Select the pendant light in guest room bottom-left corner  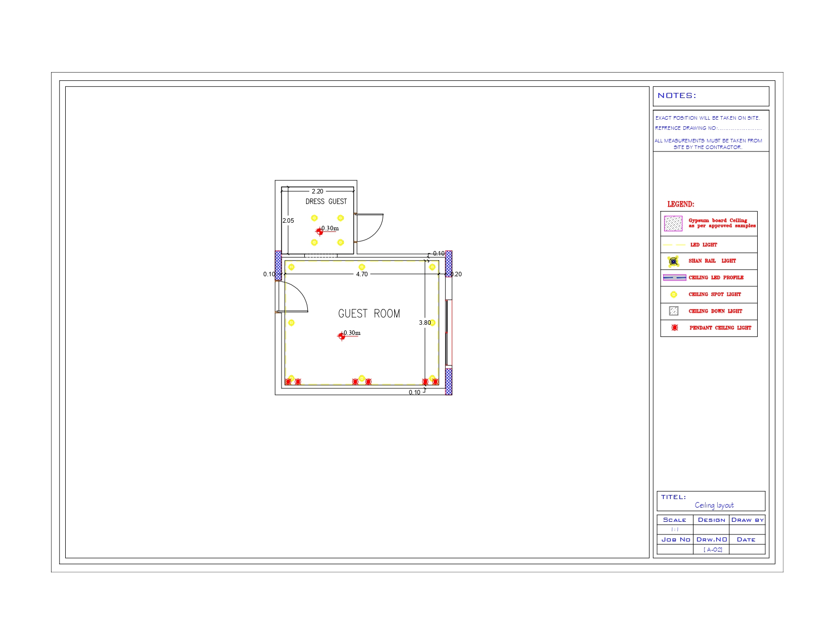tap(289, 381)
